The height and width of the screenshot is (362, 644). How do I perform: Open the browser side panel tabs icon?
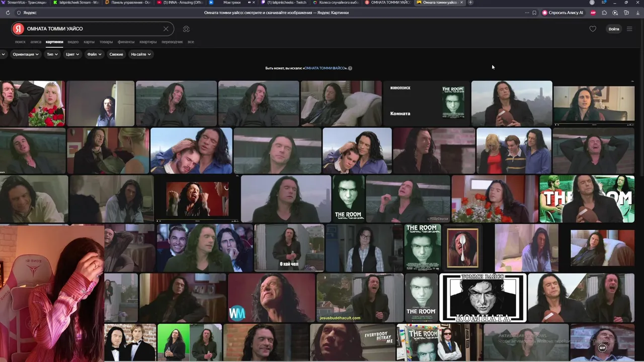pos(604,3)
